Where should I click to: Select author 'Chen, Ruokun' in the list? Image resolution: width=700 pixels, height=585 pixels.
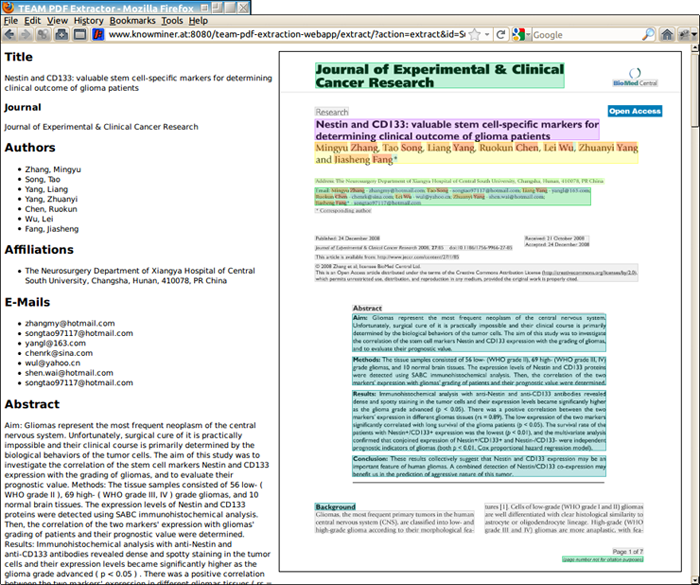pos(51,209)
